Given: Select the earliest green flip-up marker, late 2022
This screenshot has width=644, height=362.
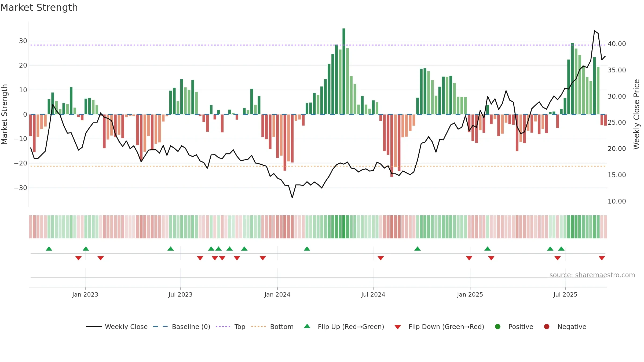Looking at the screenshot, I should pos(49,249).
